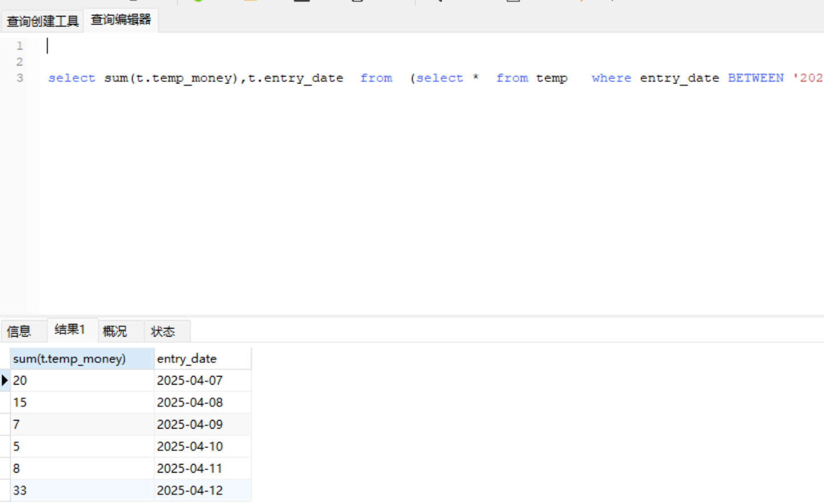This screenshot has width=824, height=504.
Task: Select cell with value 7
Action: click(82, 424)
